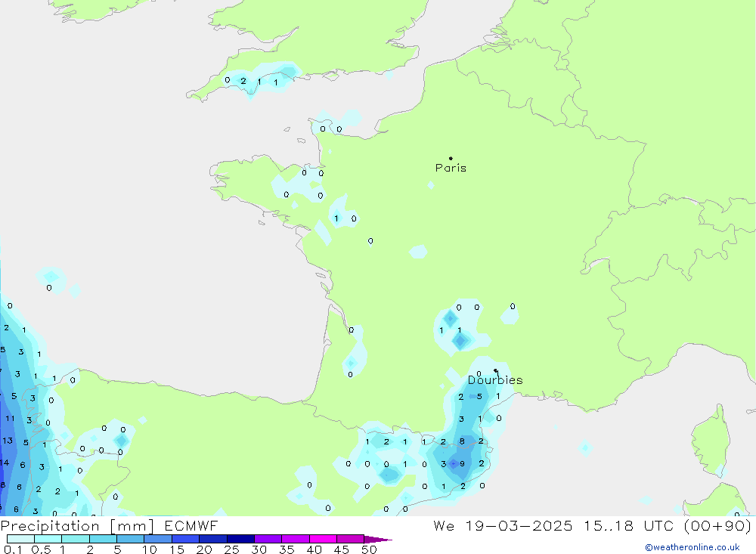This screenshot has height=554, width=756.
Task: Click the precipitation value 9 on map
Action: [463, 464]
